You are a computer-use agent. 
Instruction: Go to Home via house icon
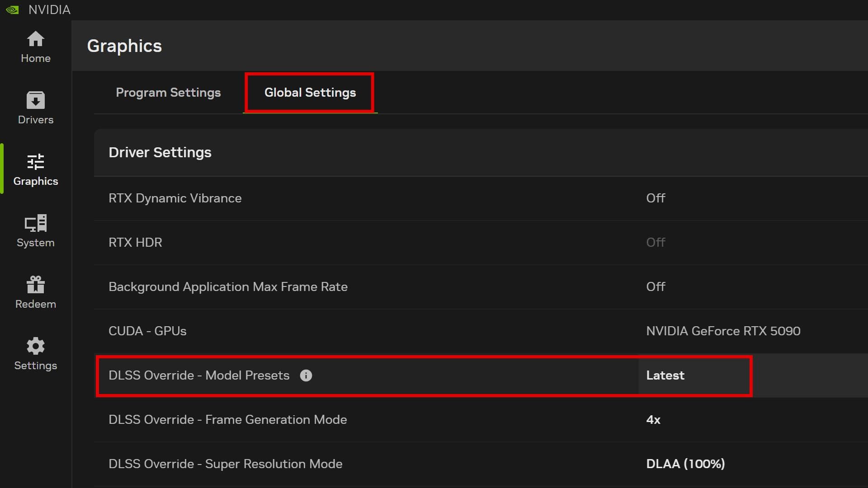coord(35,39)
